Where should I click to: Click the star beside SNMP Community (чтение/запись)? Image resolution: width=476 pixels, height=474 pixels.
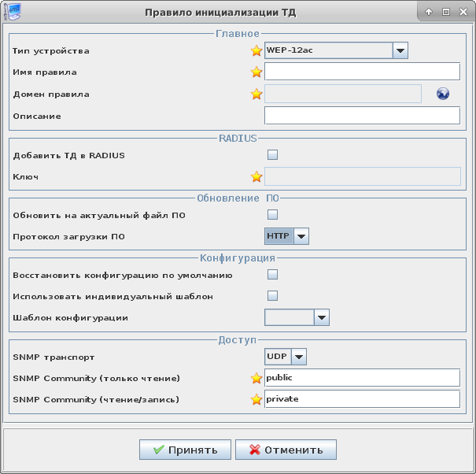256,399
